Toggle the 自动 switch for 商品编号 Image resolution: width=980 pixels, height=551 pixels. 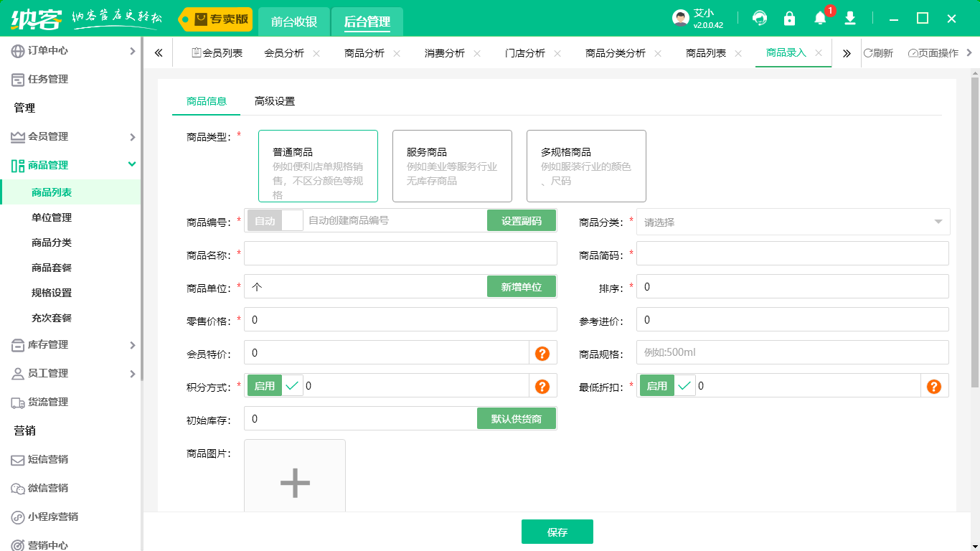click(x=275, y=221)
